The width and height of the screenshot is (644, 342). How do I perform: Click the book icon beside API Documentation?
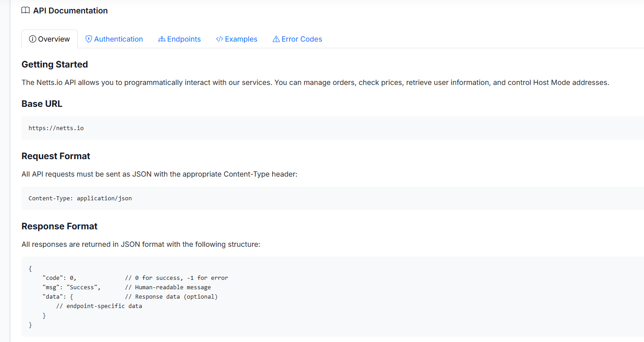(25, 10)
